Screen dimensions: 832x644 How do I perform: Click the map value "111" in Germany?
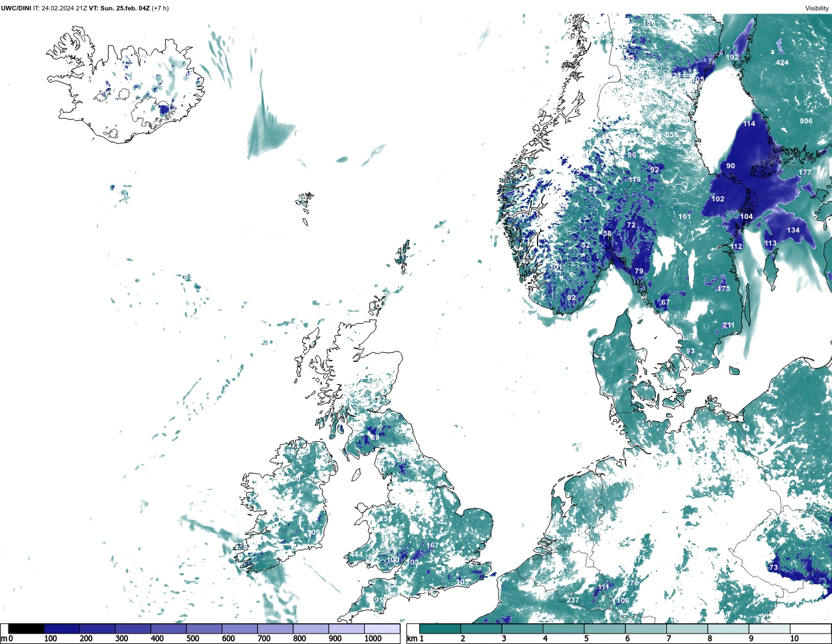pyautogui.click(x=603, y=587)
